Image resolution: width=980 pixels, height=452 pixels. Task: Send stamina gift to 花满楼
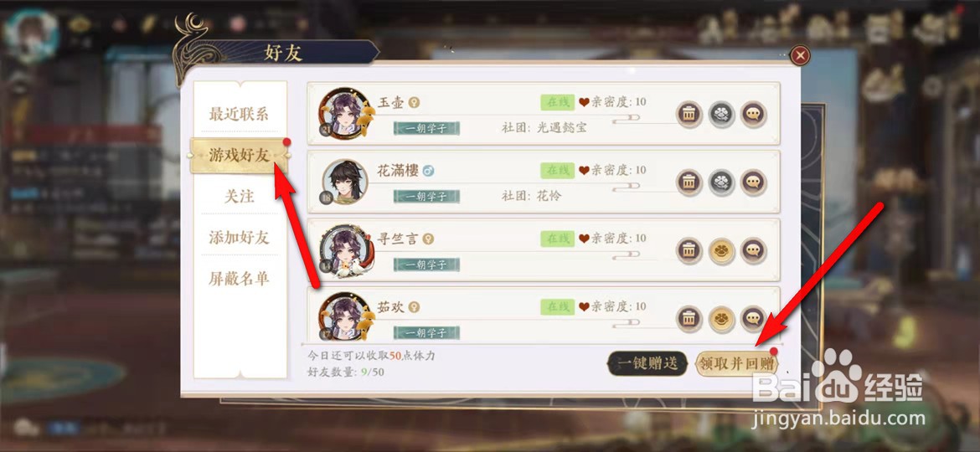tap(721, 182)
